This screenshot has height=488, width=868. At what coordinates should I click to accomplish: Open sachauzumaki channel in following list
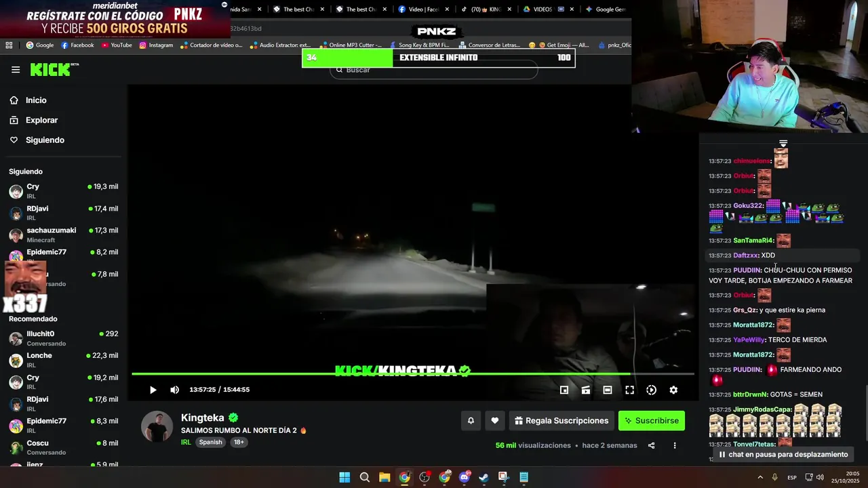point(64,235)
